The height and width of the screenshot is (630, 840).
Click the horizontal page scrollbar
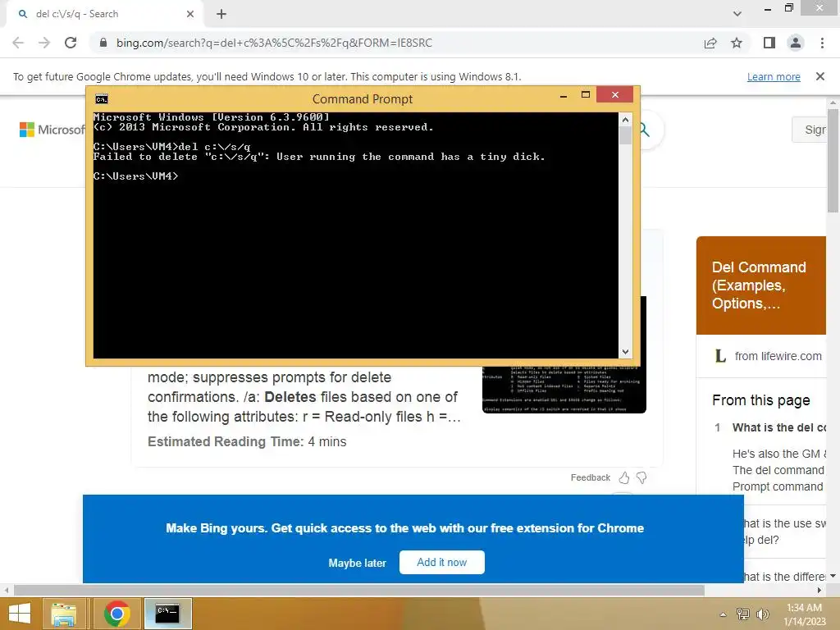pyautogui.click(x=359, y=591)
